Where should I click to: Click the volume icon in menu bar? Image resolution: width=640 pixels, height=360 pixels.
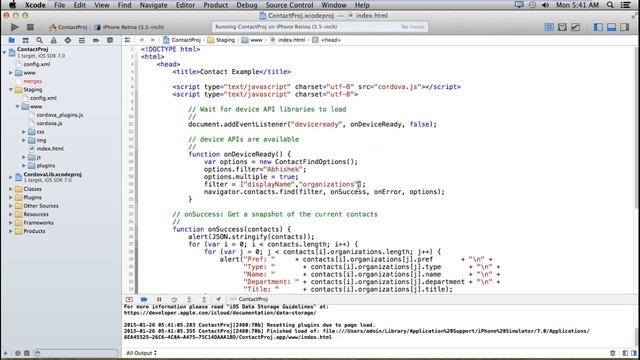[x=545, y=5]
